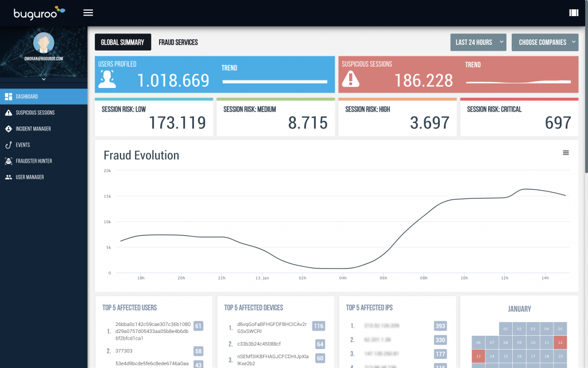Image resolution: width=588 pixels, height=368 pixels.
Task: Click the Events icon in sidebar
Action: [8, 145]
